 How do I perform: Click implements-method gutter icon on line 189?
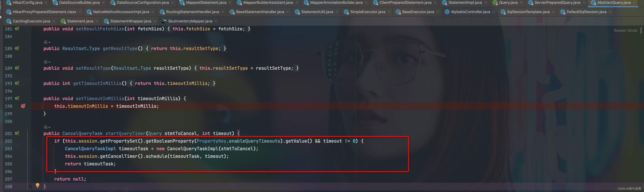pos(17,68)
